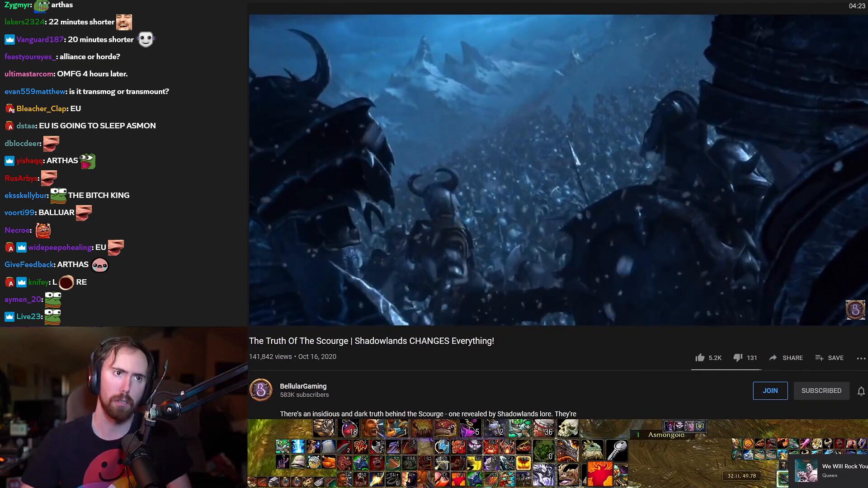Open the three-dot more actions menu
The width and height of the screenshot is (868, 488).
click(861, 358)
